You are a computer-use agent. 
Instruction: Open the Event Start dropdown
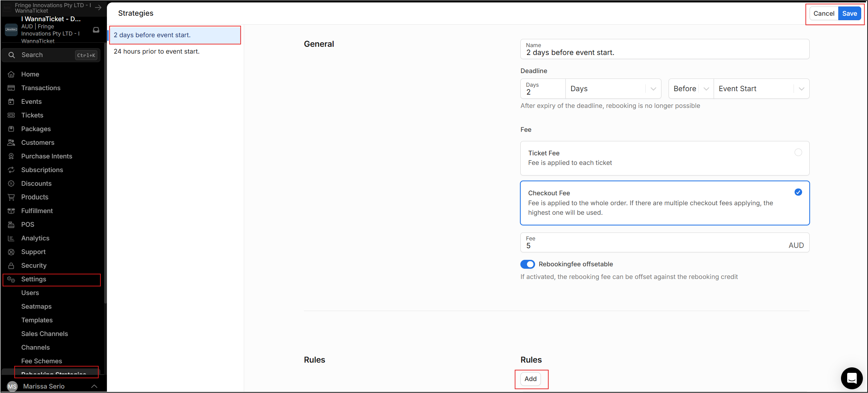[x=761, y=89]
